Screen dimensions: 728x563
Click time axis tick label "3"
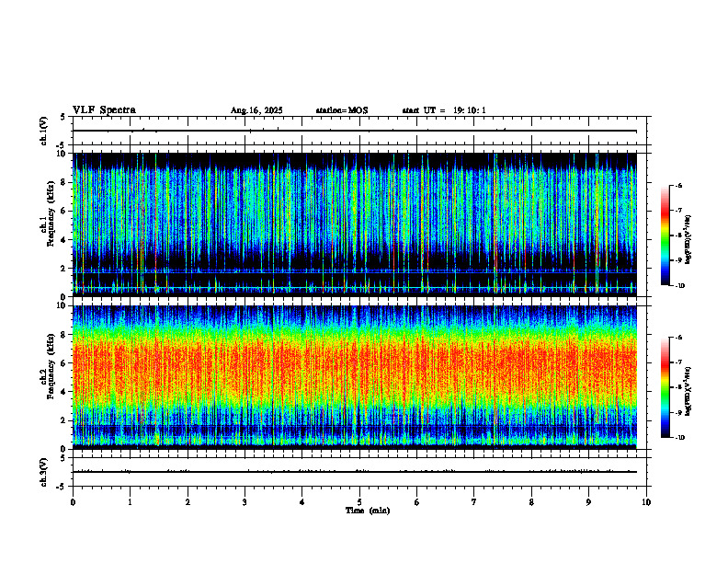[x=245, y=502]
